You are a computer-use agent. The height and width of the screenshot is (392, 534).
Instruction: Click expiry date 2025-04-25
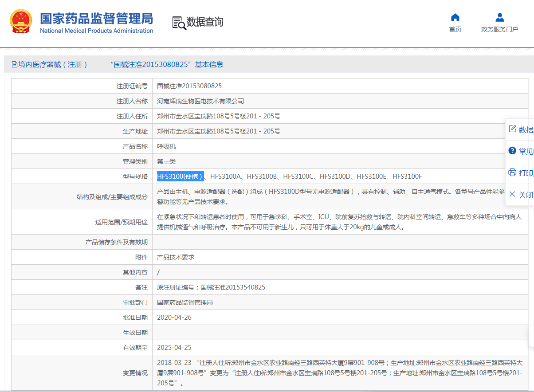click(x=174, y=348)
